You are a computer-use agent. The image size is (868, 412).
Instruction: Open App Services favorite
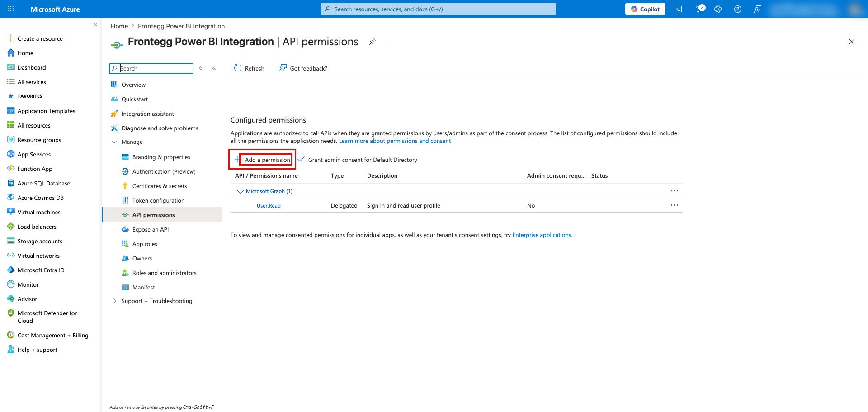point(34,154)
